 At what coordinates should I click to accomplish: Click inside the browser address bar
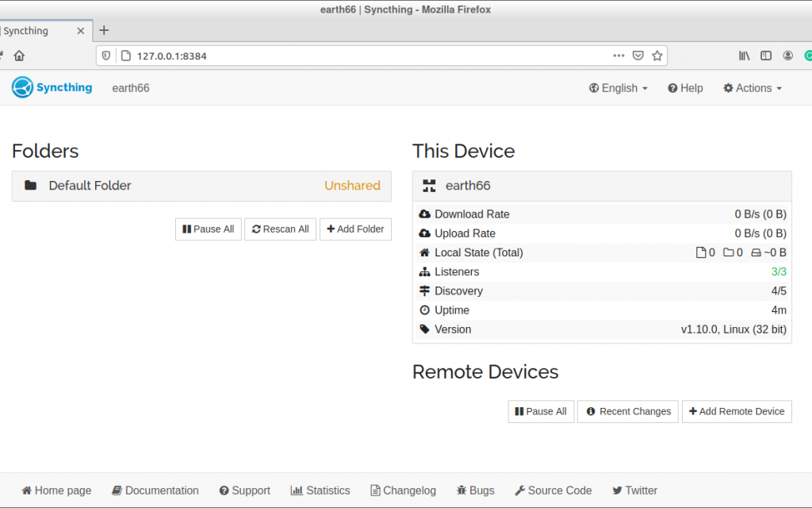click(317, 56)
